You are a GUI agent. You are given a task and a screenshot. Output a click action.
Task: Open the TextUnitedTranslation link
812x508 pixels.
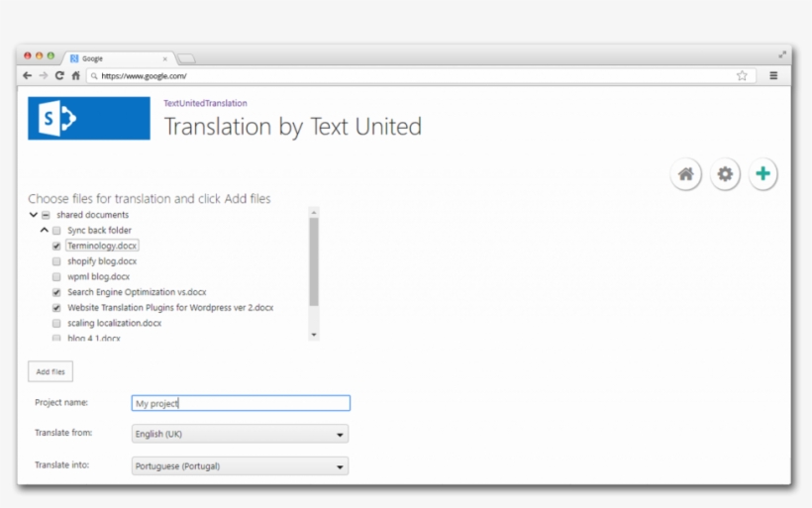click(x=205, y=103)
